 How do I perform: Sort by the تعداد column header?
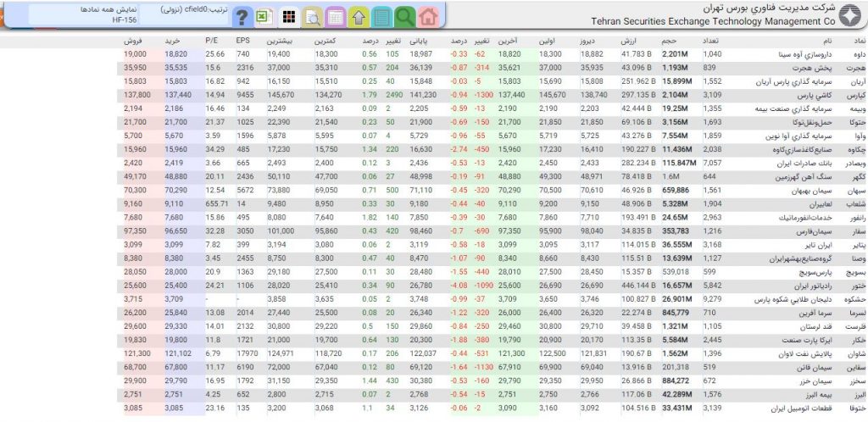pyautogui.click(x=711, y=41)
